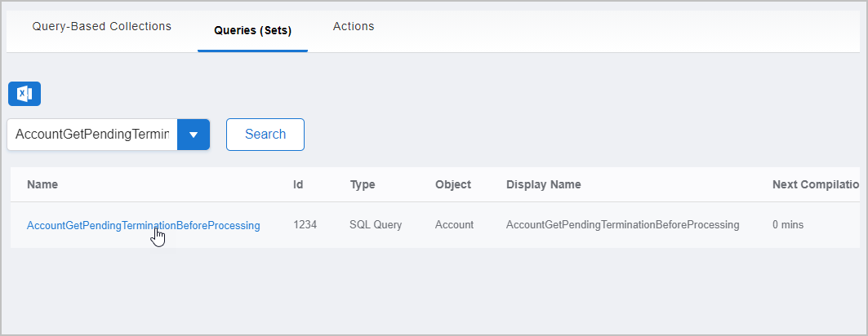The image size is (868, 336).
Task: Select the Account object cell
Action: point(454,225)
